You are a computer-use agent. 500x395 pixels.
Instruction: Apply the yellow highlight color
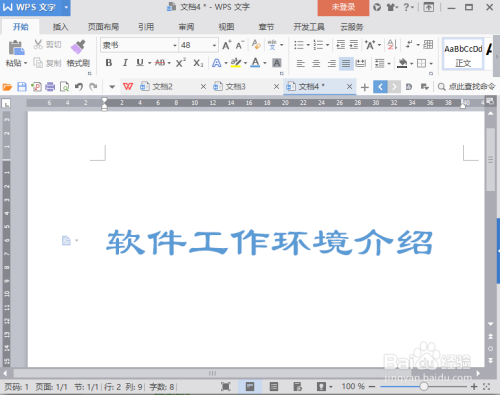pyautogui.click(x=236, y=63)
